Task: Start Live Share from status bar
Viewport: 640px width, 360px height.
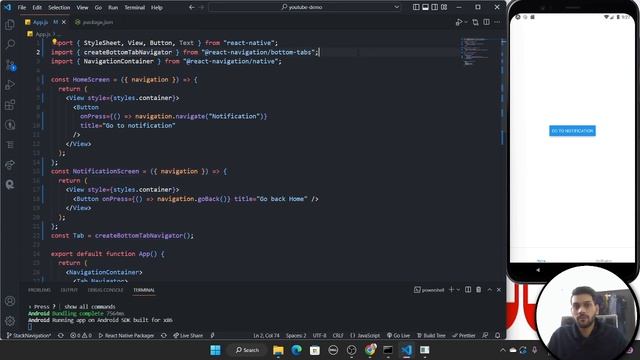Action: (188, 336)
